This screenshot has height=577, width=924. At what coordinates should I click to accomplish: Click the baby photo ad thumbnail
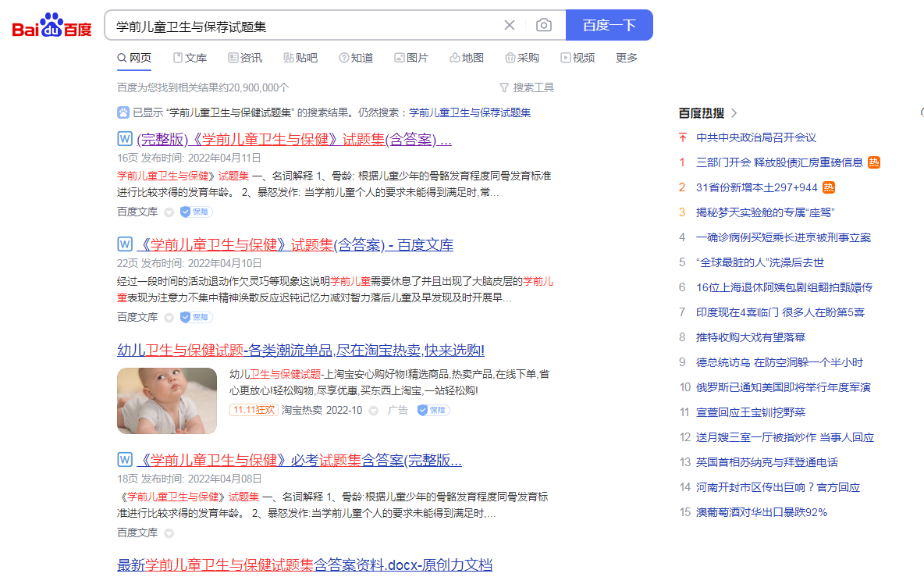167,401
